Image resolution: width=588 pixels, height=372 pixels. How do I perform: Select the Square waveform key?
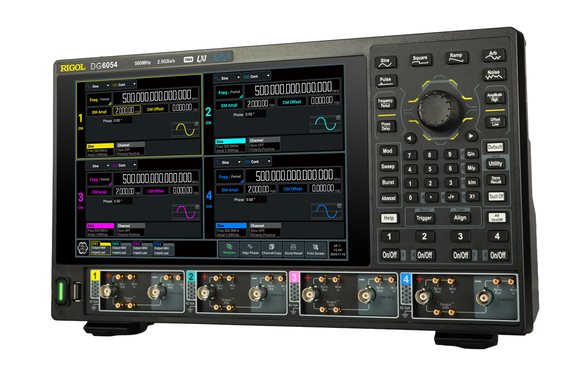click(420, 60)
